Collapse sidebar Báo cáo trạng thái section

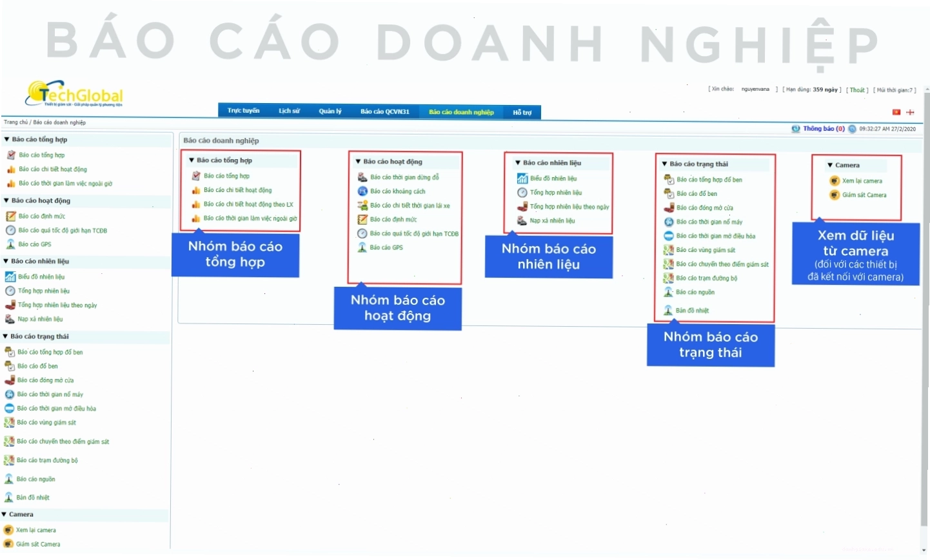[x=5, y=336]
